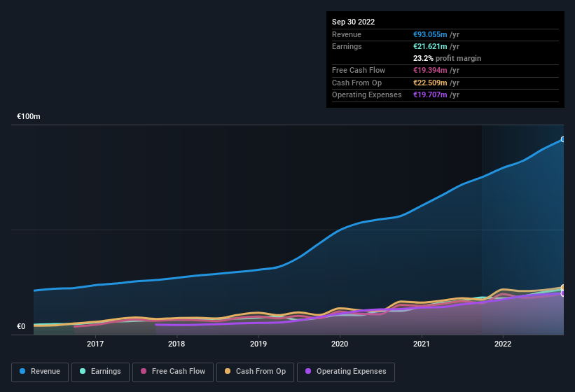Click the Operating Expenses endpoint marker

point(563,293)
